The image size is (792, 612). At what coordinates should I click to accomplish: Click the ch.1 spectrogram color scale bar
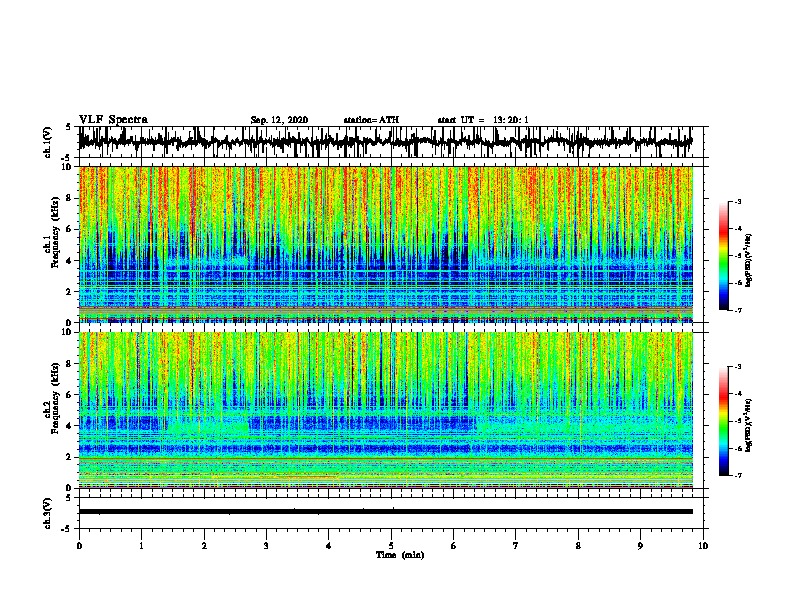tap(724, 256)
